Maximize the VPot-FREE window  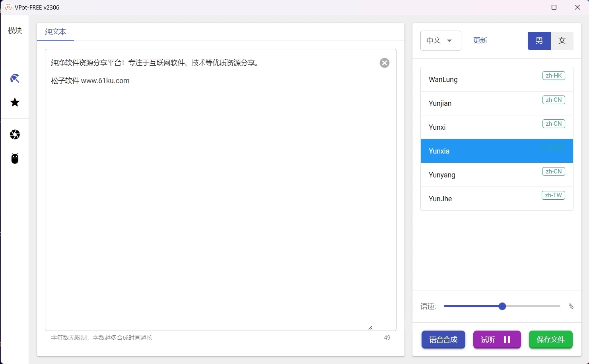(x=554, y=7)
